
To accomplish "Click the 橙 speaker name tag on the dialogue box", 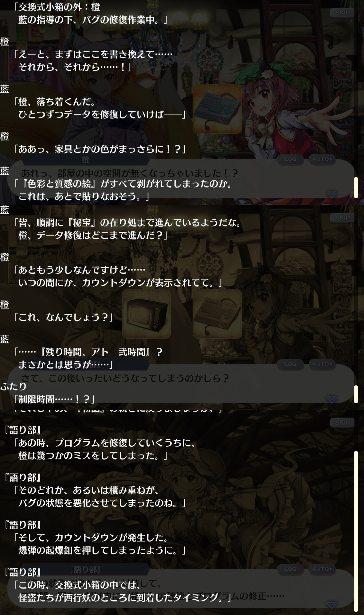I will point(85,160).
